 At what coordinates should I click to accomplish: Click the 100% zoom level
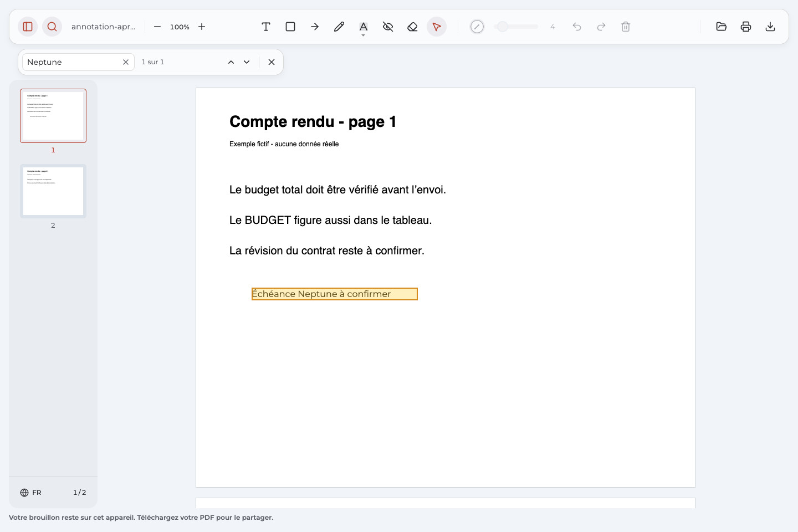pos(180,27)
